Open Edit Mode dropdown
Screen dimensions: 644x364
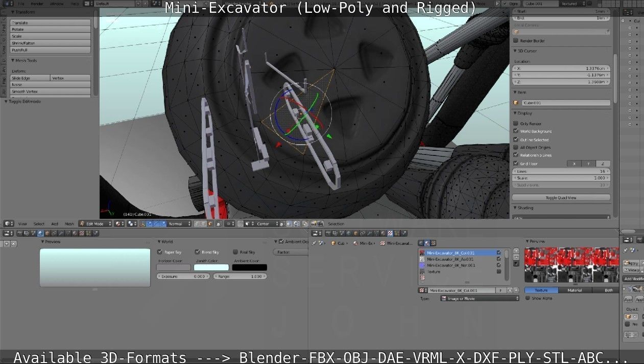(95, 223)
